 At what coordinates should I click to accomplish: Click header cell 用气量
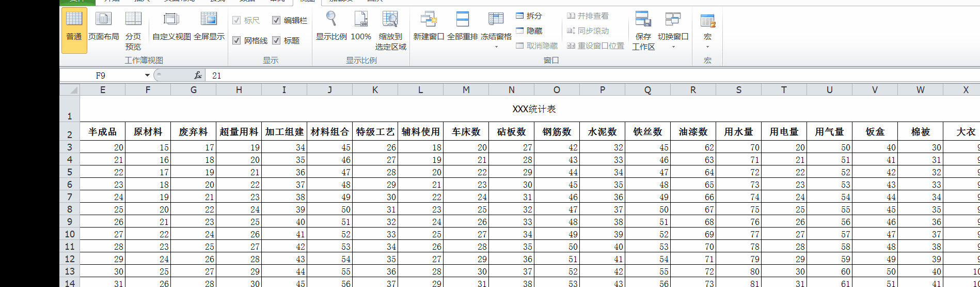click(830, 132)
